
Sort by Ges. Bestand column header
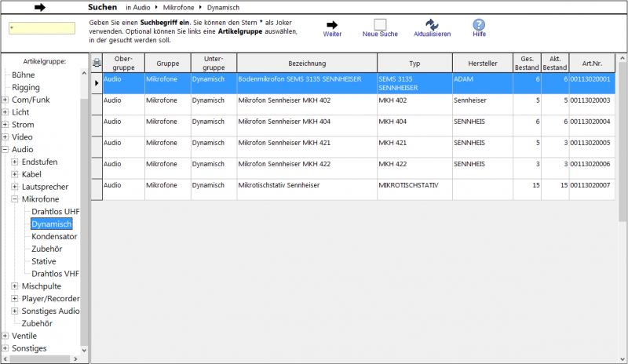point(527,63)
